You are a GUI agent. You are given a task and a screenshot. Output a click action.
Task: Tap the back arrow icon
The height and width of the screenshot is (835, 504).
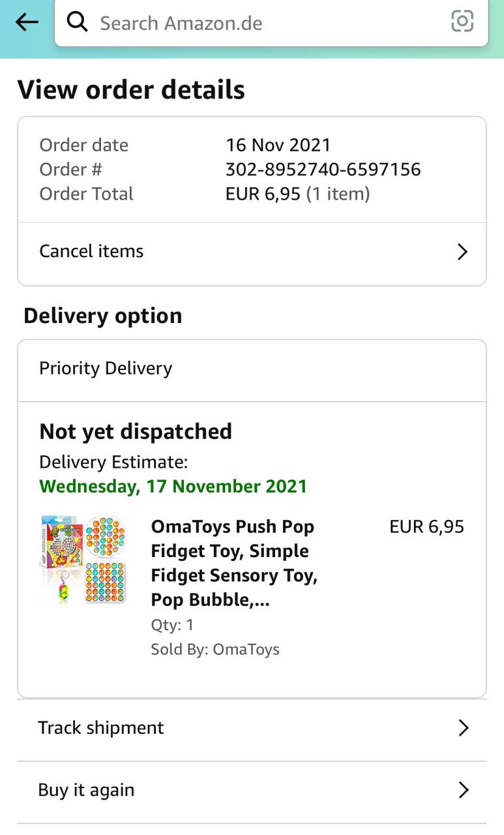tap(27, 22)
